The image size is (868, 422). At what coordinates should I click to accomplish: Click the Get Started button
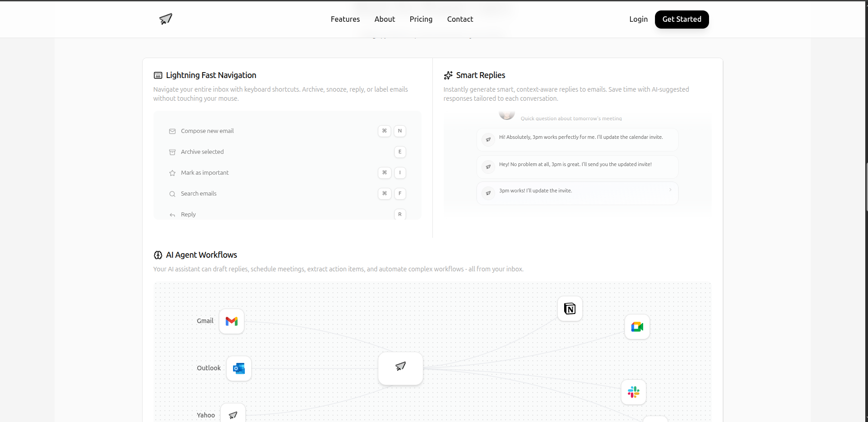pos(681,19)
